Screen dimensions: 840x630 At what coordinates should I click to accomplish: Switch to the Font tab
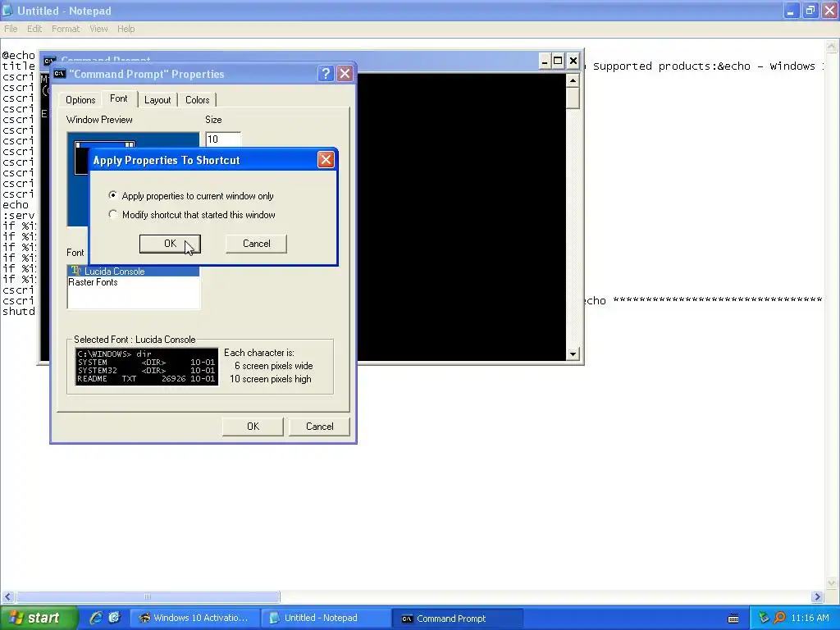pos(119,98)
